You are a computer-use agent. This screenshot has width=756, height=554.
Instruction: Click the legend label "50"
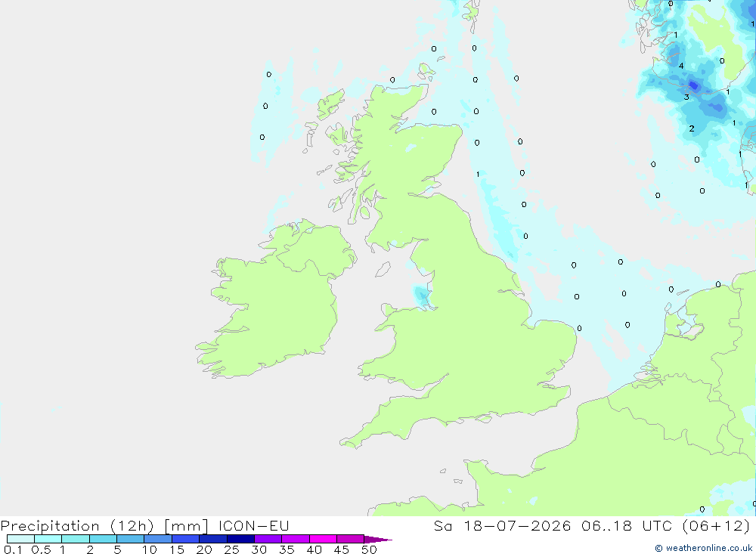369,549
